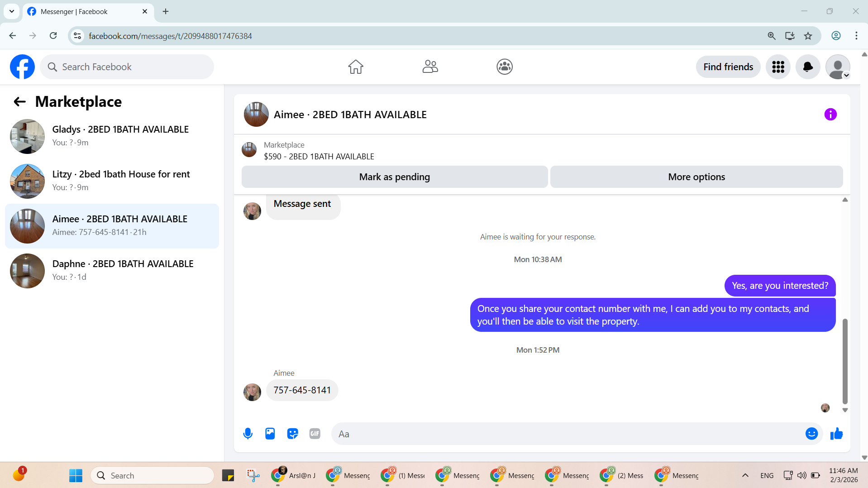868x488 pixels.
Task: Open the Arsl@n J Chrome taskbar window
Action: tap(293, 475)
